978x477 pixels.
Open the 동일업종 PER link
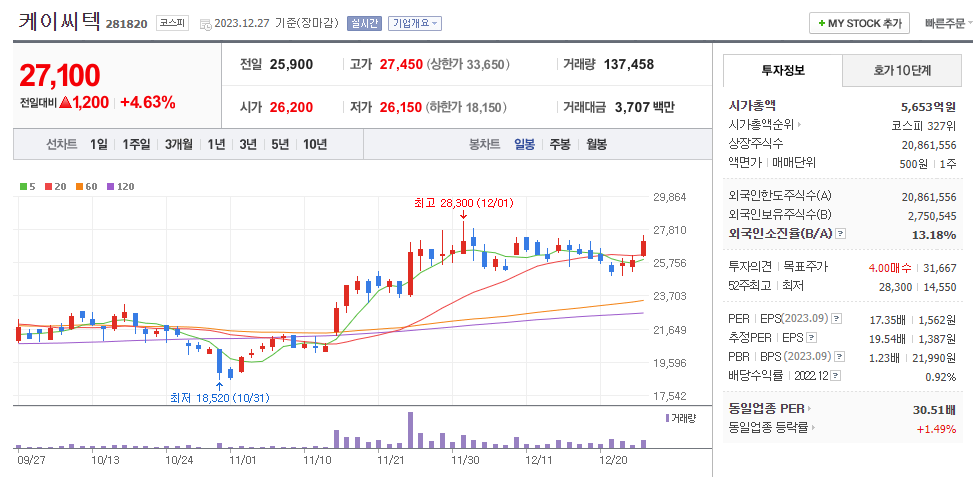click(x=767, y=409)
